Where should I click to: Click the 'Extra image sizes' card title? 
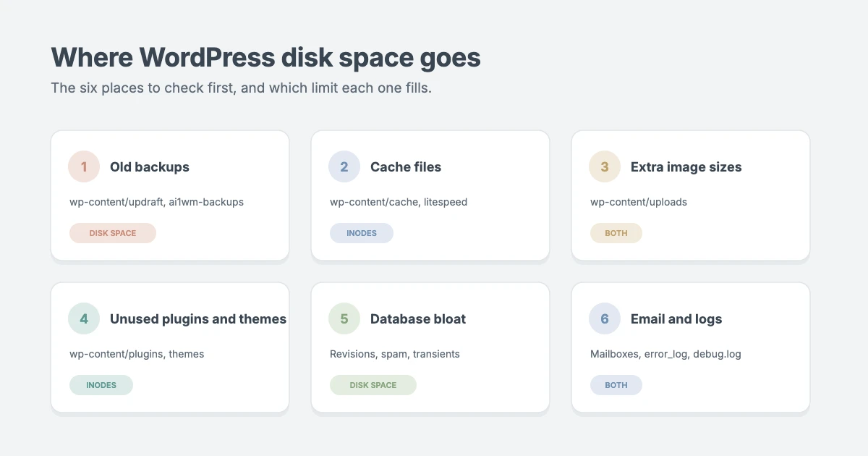686,167
